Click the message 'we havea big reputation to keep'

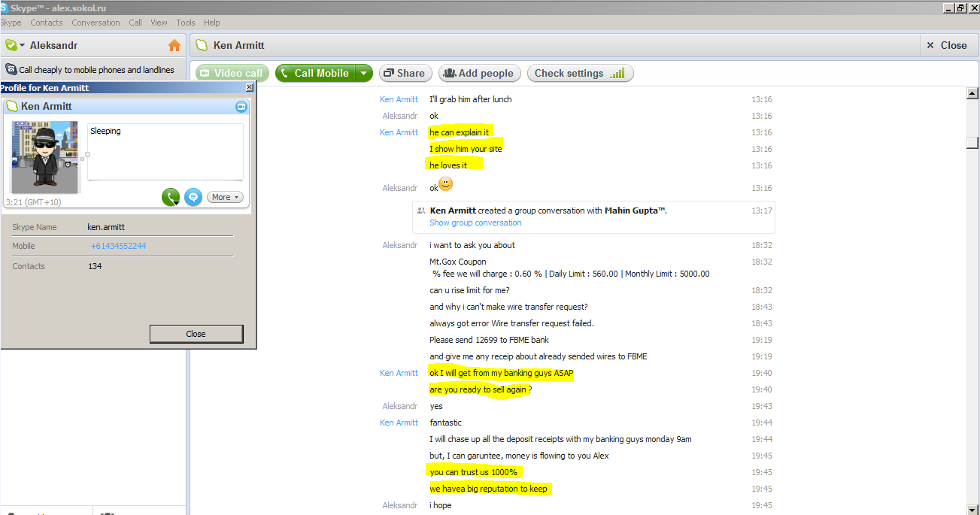pos(489,489)
